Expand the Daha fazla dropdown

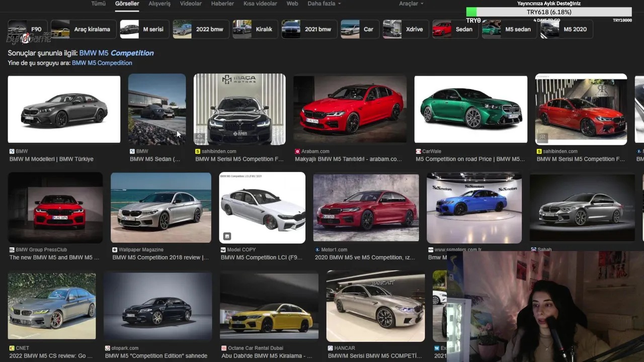click(324, 4)
